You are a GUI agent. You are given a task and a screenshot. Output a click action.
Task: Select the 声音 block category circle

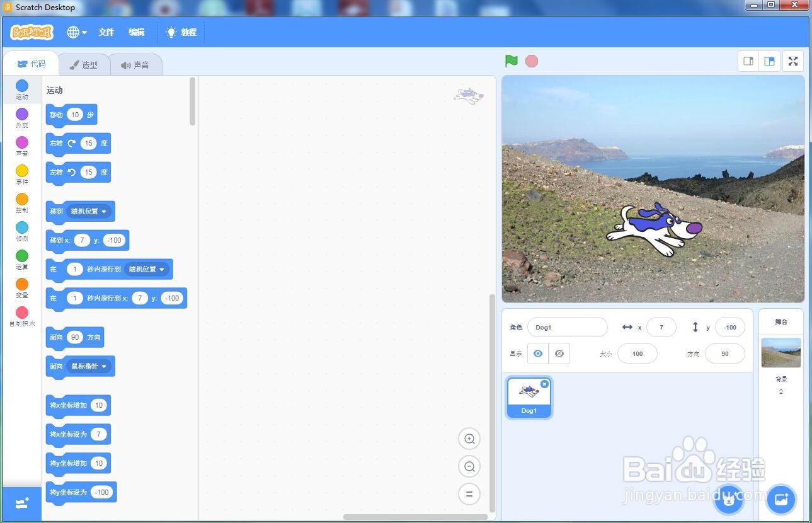(22, 142)
